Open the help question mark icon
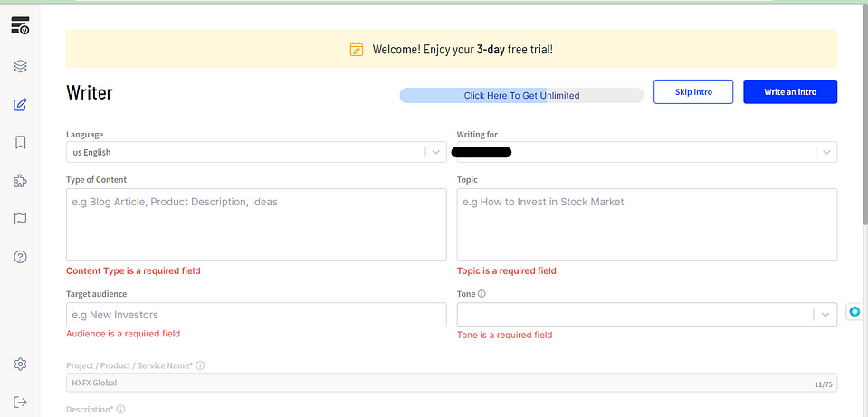 (20, 257)
